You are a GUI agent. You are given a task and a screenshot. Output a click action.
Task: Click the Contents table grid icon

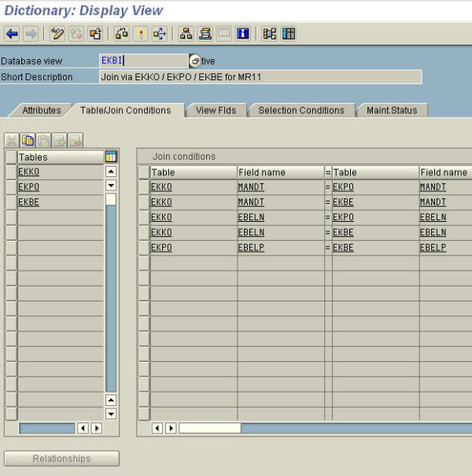pos(289,34)
